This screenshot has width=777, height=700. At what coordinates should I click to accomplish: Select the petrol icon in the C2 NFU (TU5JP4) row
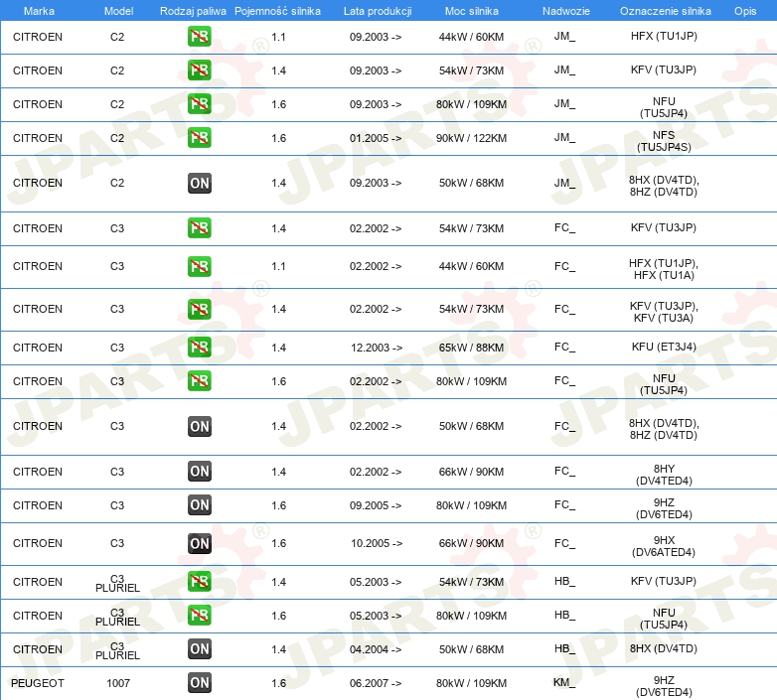point(199,104)
